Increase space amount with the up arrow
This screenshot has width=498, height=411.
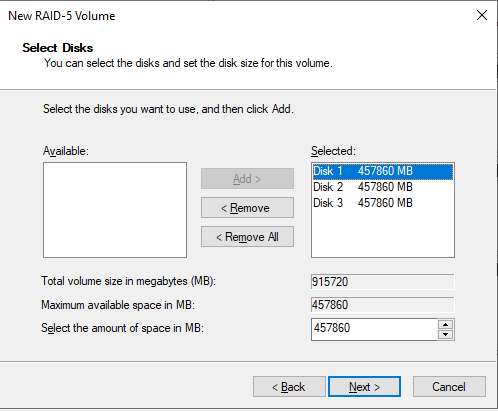point(446,324)
